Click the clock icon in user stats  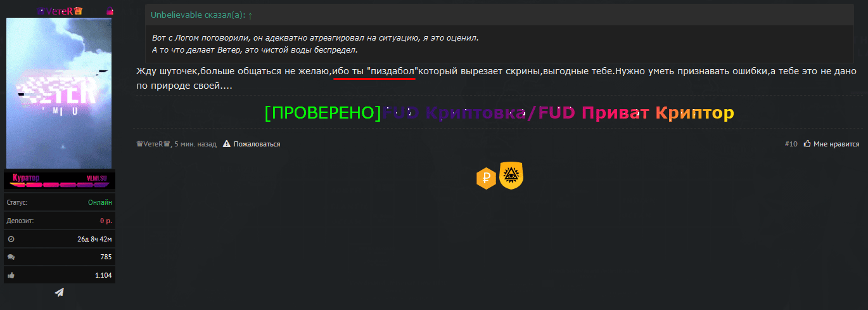pyautogui.click(x=11, y=239)
